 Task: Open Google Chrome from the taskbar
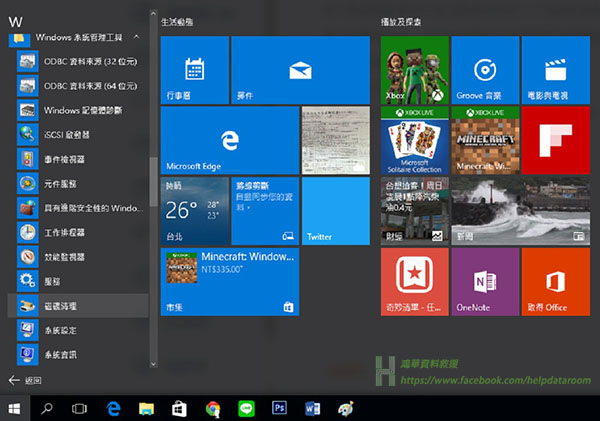(212, 408)
